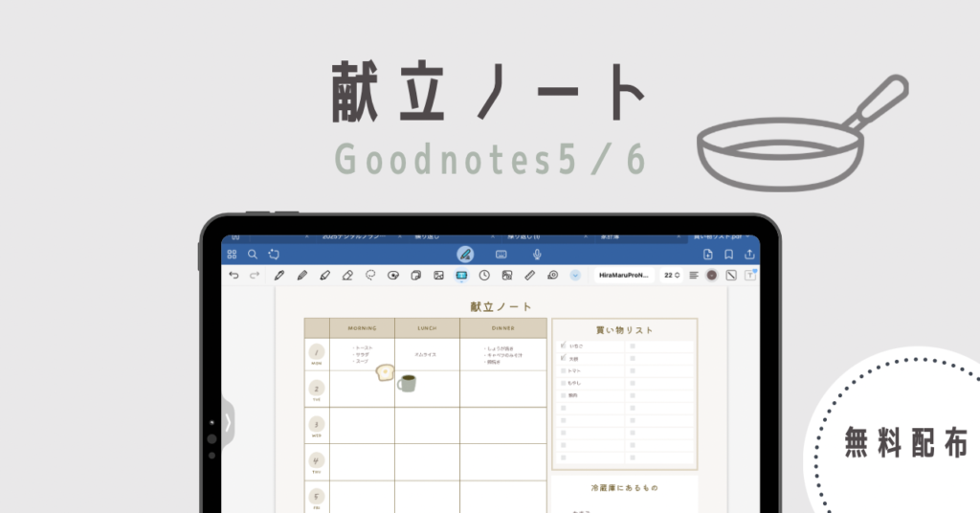Screen dimensions: 980x513
Task: Select the MORNING column header
Action: coord(363,328)
